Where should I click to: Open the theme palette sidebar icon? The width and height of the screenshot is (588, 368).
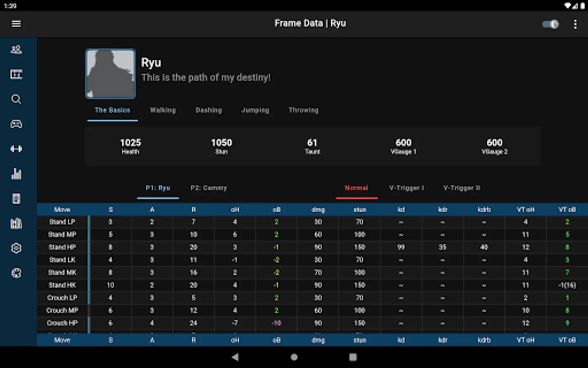coord(16,273)
